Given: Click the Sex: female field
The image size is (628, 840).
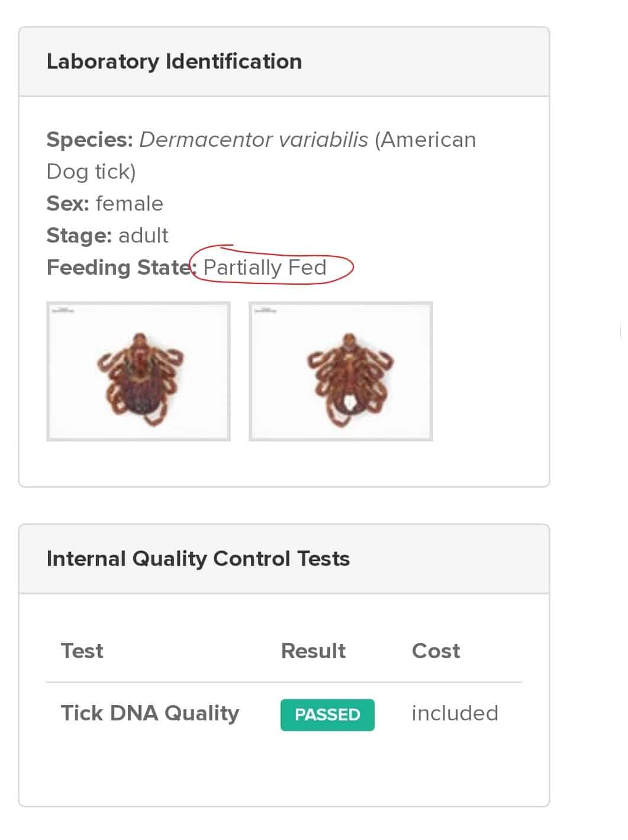Looking at the screenshot, I should pos(105,203).
